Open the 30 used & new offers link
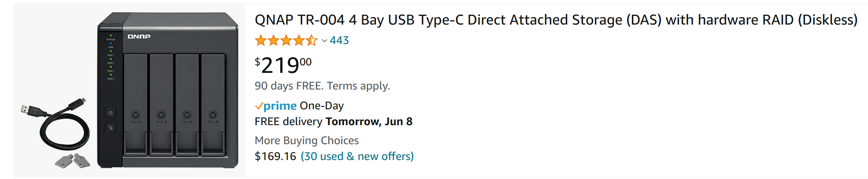Image resolution: width=868 pixels, height=179 pixels. 357,156
